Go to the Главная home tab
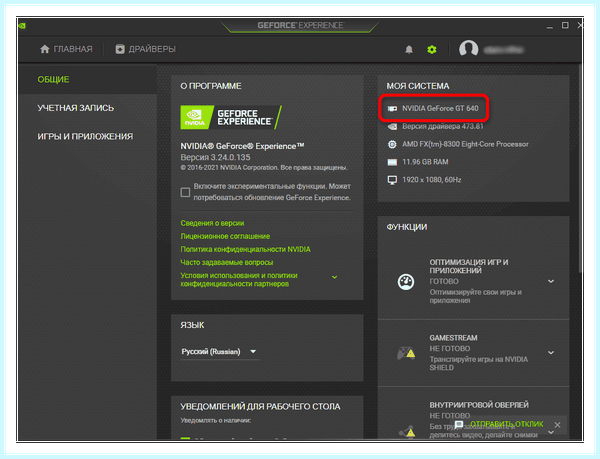Viewport: 600px width, 459px height. tap(66, 49)
